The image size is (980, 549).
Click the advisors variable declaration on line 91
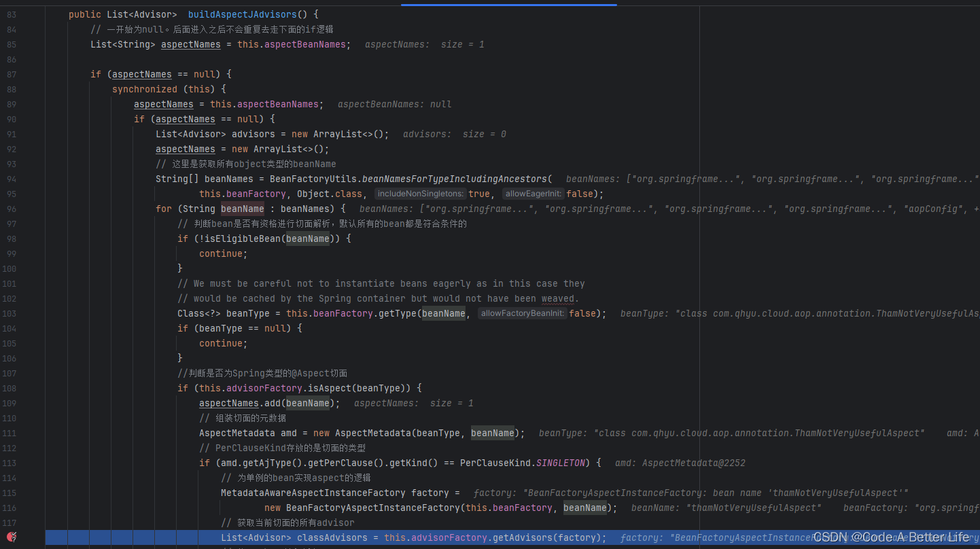coord(253,134)
